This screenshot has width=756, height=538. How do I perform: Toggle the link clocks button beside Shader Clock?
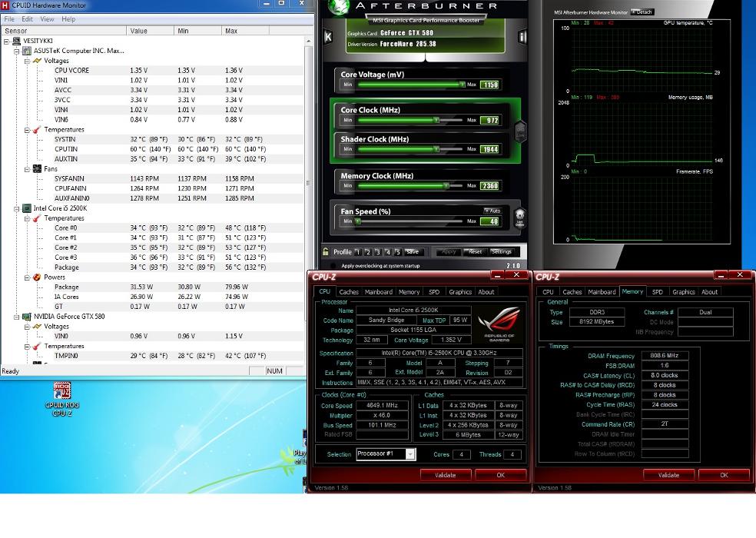(x=520, y=131)
